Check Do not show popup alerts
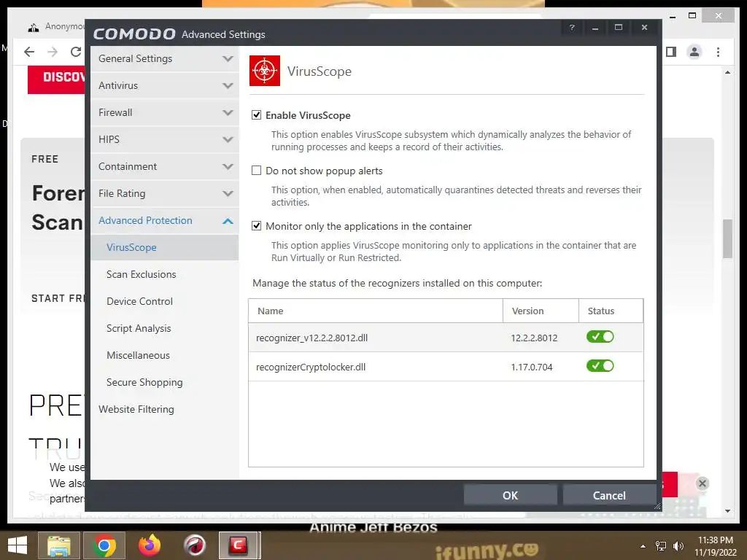Viewport: 747px width, 560px height. tap(256, 171)
